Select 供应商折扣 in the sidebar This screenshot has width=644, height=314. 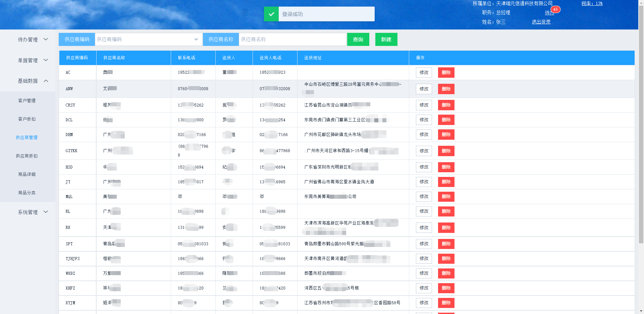(27, 156)
